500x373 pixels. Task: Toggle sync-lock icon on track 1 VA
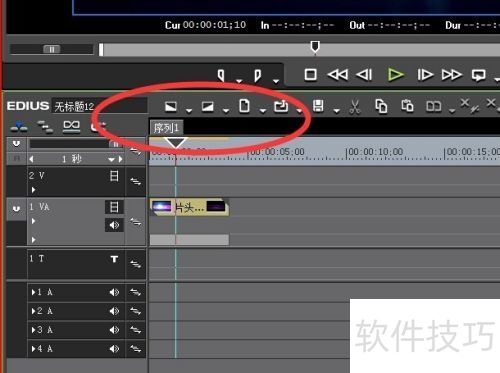[136, 222]
